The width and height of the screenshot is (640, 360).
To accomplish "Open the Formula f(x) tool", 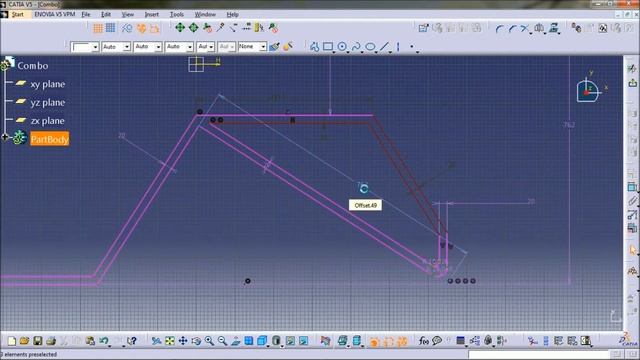I will (424, 341).
